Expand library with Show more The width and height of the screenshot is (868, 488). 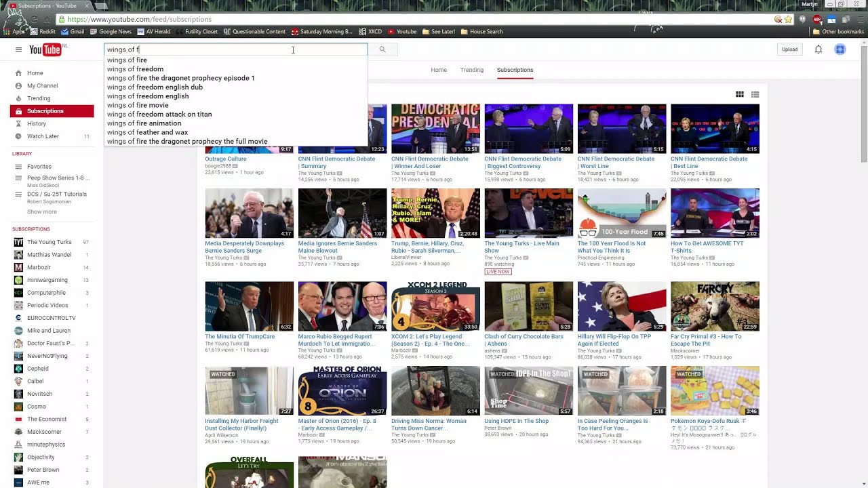pyautogui.click(x=42, y=211)
